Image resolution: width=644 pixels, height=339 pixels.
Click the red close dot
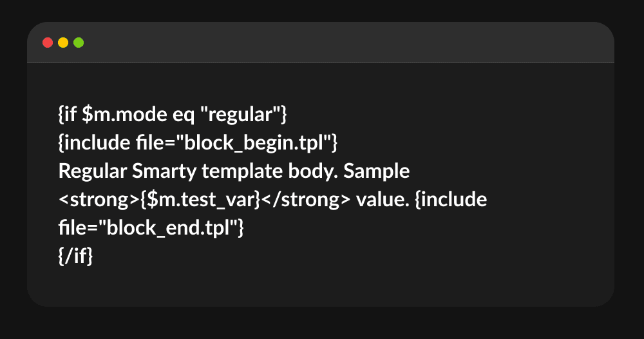(48, 43)
